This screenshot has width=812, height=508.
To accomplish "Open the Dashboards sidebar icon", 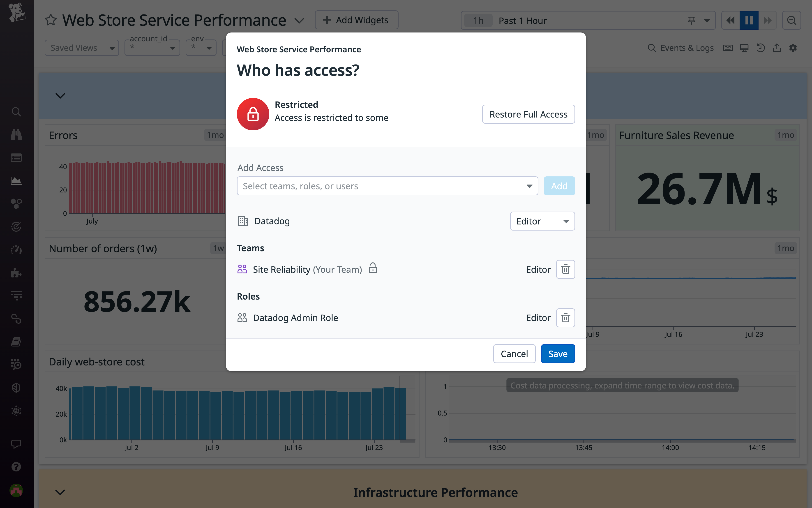I will click(16, 180).
